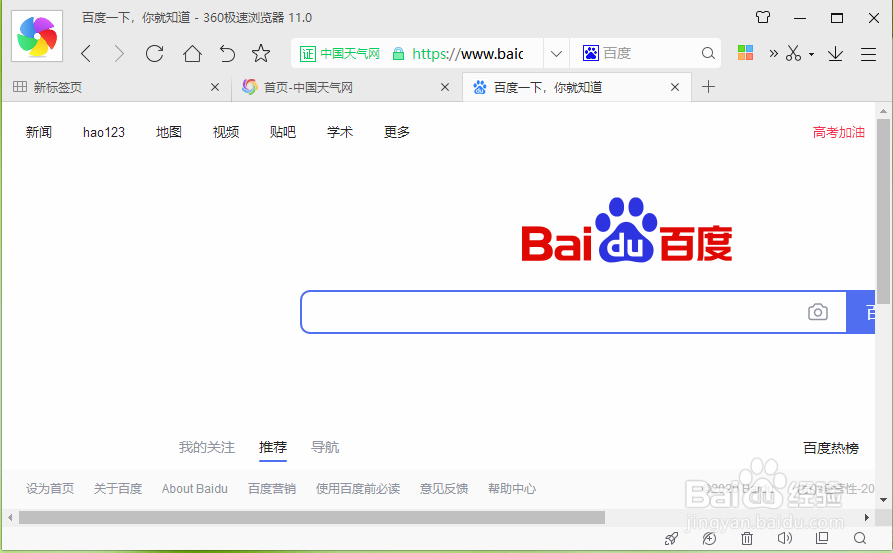
Task: Open the screenshot tool dropdown arrow
Action: 812,54
